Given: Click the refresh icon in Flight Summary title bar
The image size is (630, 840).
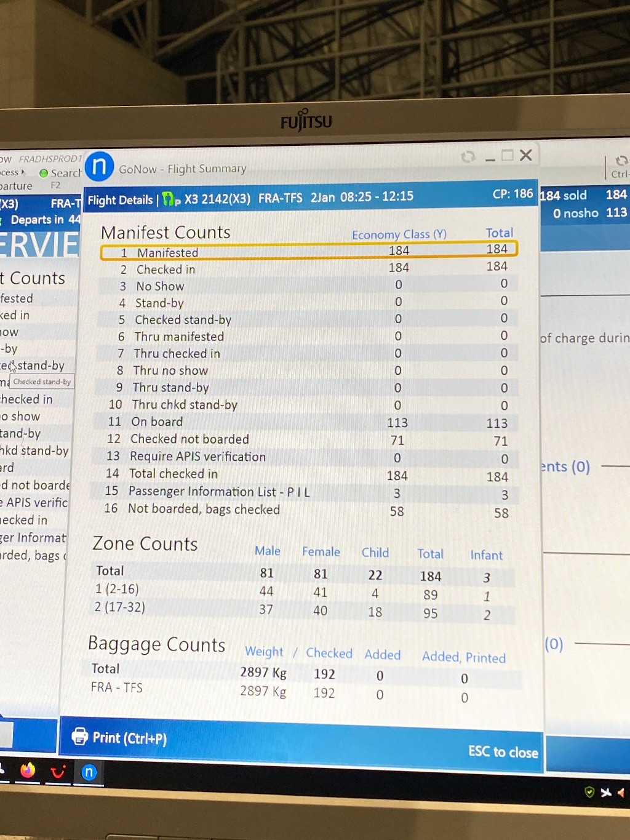Looking at the screenshot, I should point(468,157).
